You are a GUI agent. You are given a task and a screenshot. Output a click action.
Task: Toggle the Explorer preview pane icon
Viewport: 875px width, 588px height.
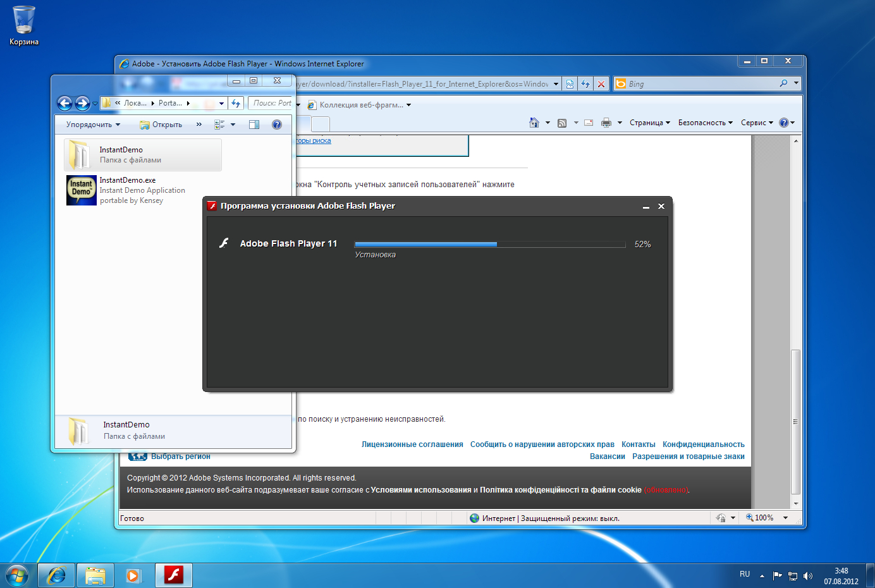[x=254, y=125]
